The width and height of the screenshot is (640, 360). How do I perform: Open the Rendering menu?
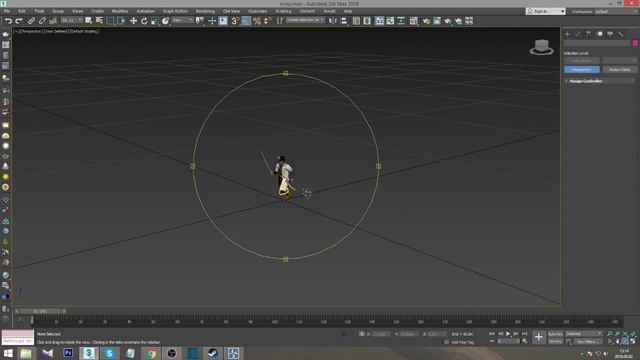click(205, 11)
